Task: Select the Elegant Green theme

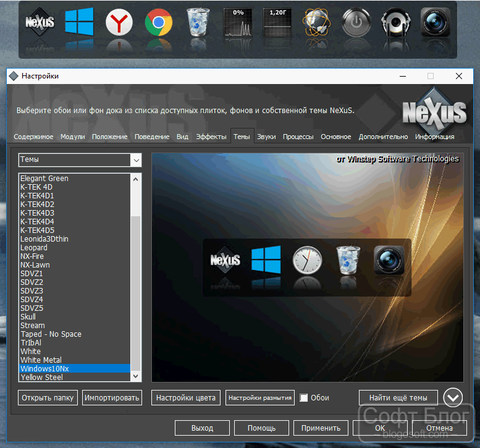Action: click(75, 178)
